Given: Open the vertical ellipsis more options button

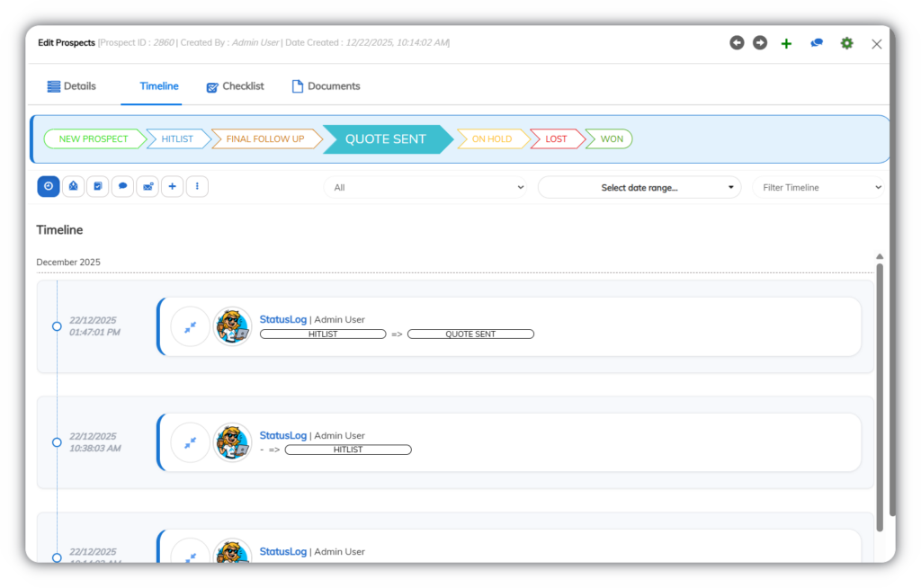Looking at the screenshot, I should (x=197, y=186).
